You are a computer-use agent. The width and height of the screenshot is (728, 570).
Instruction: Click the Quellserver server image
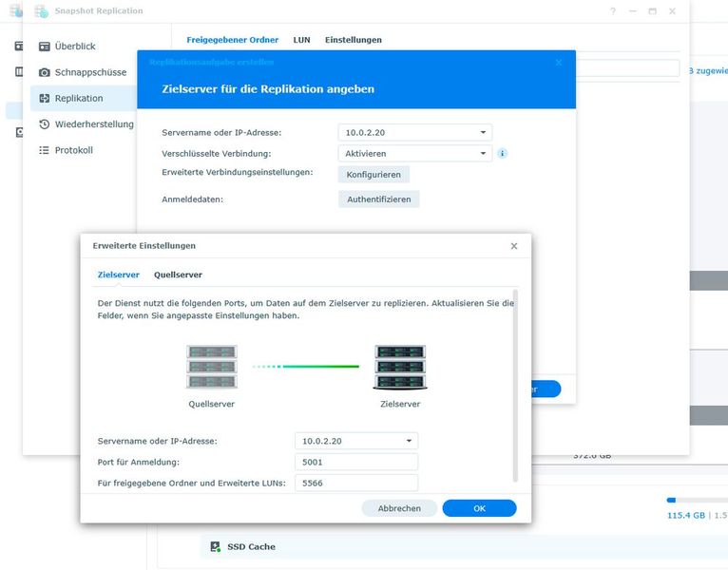tap(212, 367)
